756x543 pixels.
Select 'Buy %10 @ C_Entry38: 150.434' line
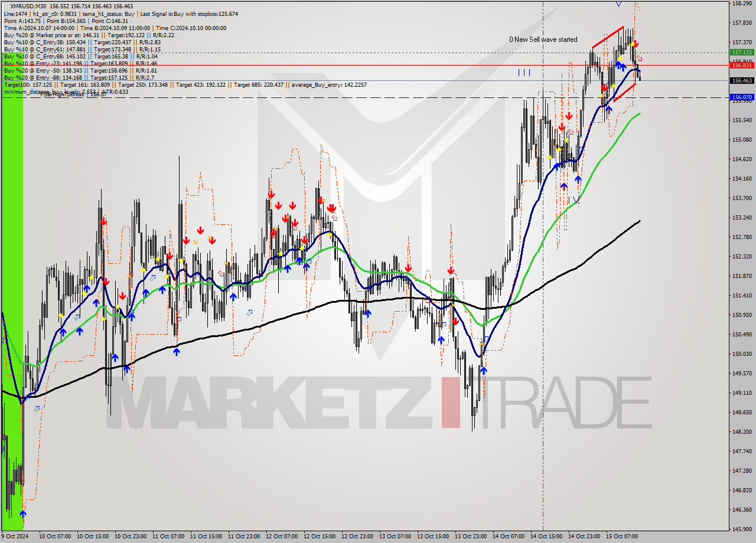[x=45, y=42]
